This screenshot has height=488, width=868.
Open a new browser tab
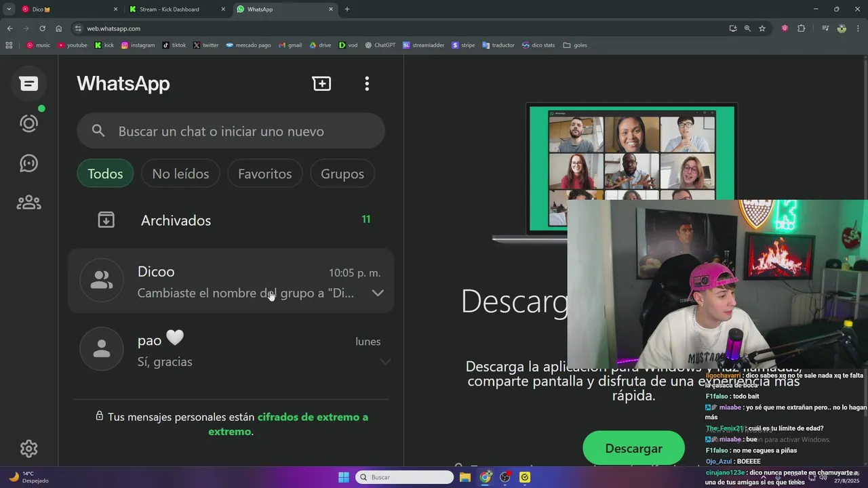347,9
